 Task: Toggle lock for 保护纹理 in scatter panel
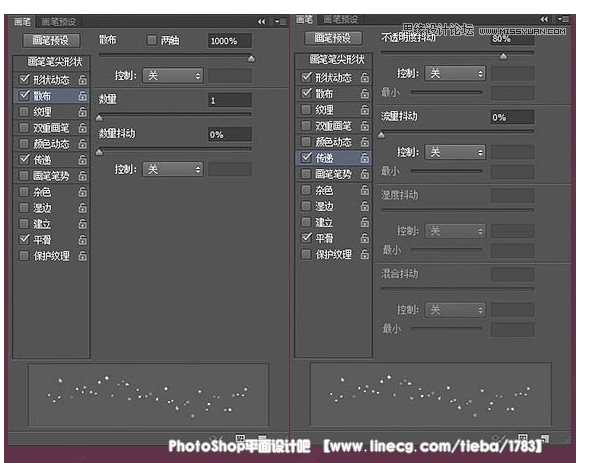82,256
